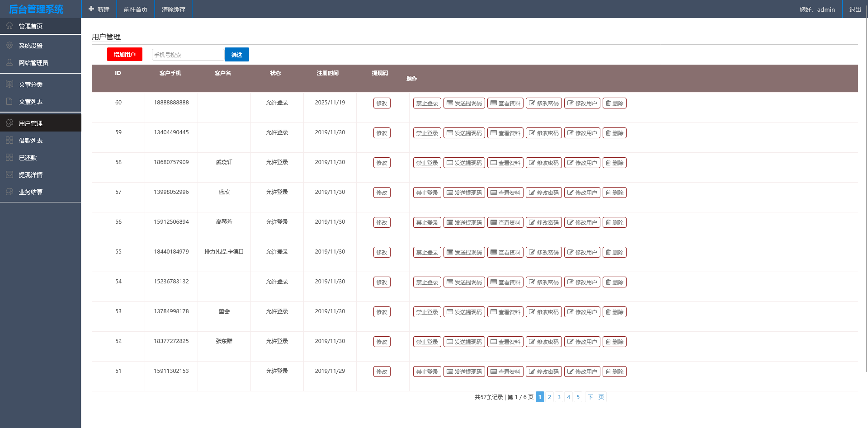Select 清除缓存 in top bar
Viewport: 868px width, 428px height.
coord(174,9)
